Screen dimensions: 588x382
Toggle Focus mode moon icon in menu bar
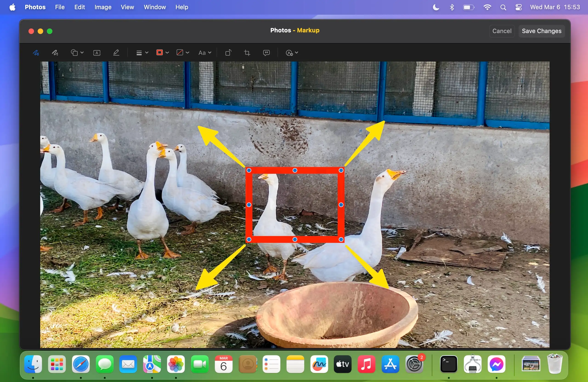click(436, 7)
